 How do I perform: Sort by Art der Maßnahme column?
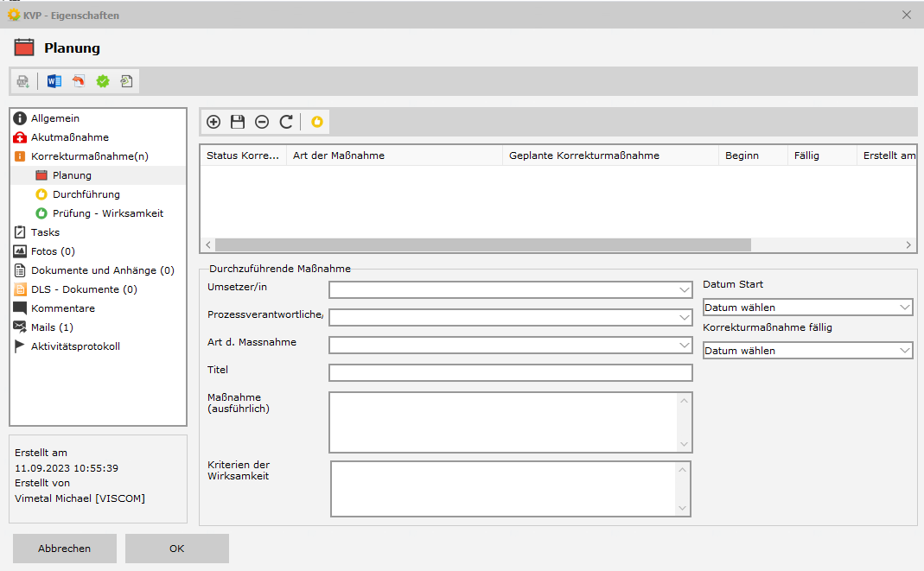[394, 155]
